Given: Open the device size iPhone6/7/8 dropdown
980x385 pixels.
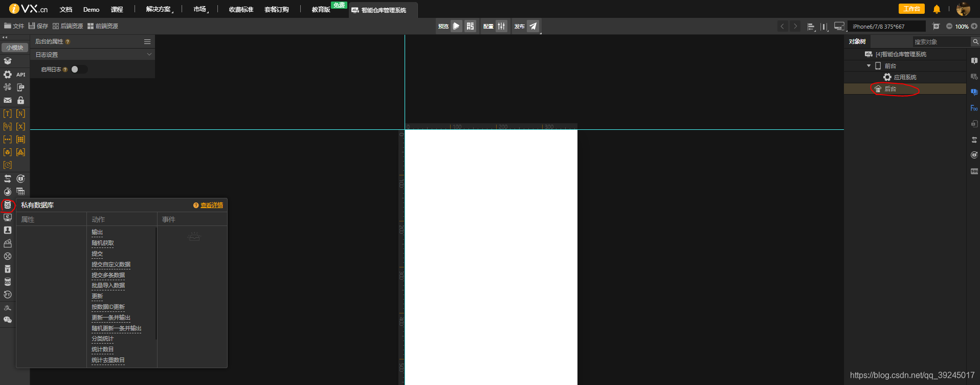Looking at the screenshot, I should tap(887, 27).
